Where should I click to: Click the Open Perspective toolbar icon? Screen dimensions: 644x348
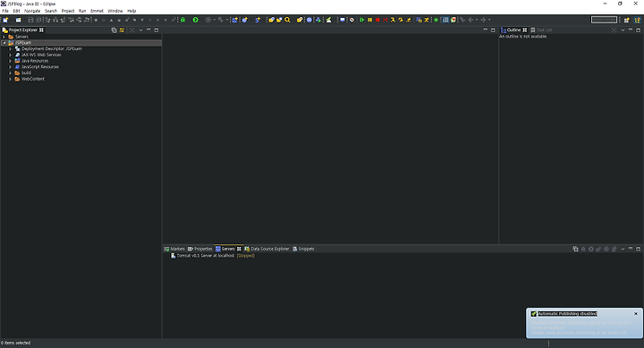click(627, 20)
